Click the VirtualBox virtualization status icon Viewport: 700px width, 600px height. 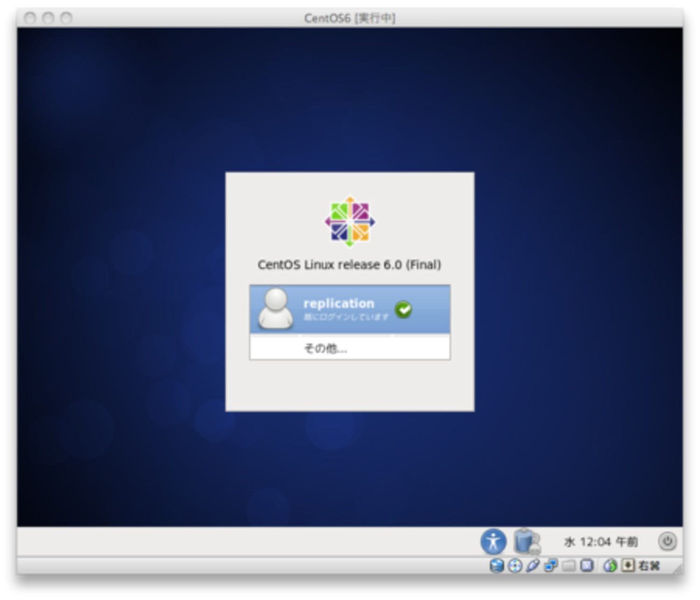(x=586, y=566)
